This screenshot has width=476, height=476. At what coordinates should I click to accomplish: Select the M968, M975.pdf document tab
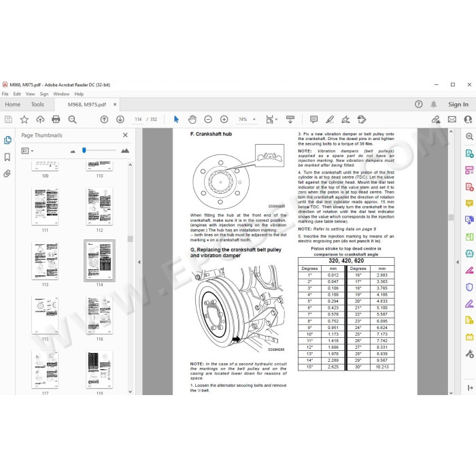tap(87, 105)
